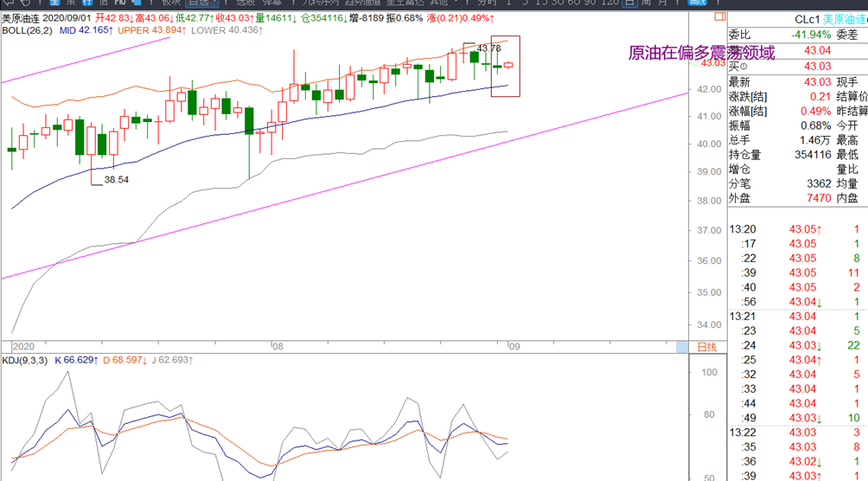Click the 增仓 row label
Viewport: 868px width, 481px height.
pos(741,169)
